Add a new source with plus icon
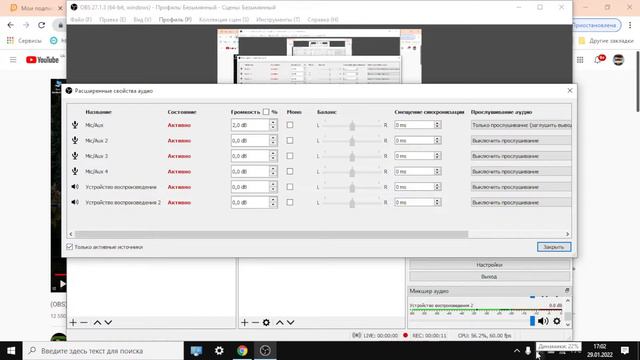This screenshot has height=360, width=640. click(x=244, y=322)
